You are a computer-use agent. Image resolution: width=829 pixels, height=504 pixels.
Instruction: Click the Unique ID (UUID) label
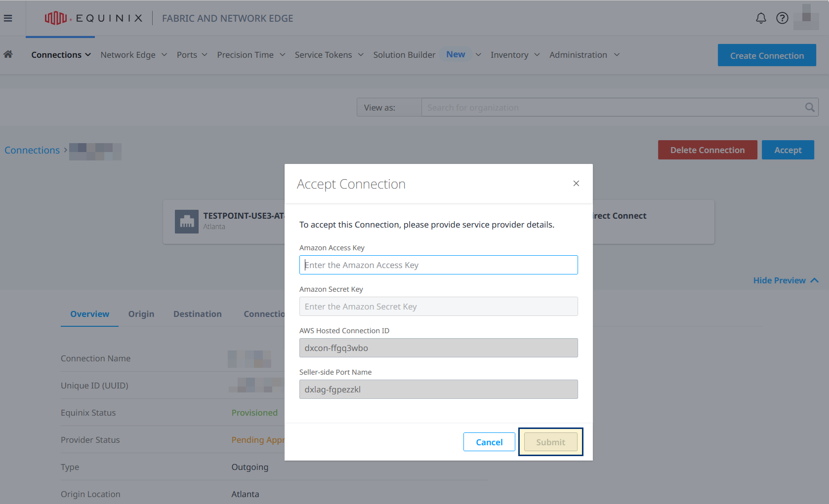coord(94,386)
